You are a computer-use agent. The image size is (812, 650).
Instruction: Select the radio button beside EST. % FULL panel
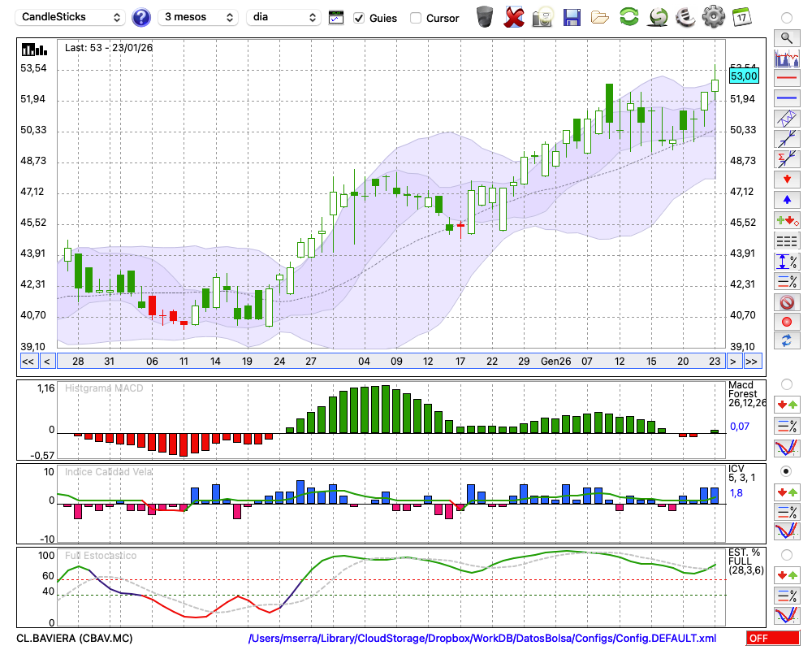786,555
